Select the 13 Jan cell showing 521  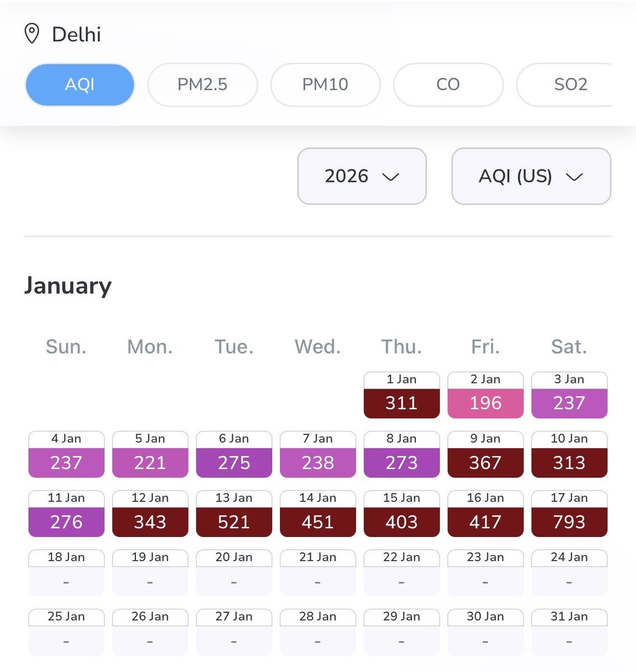[x=234, y=514]
